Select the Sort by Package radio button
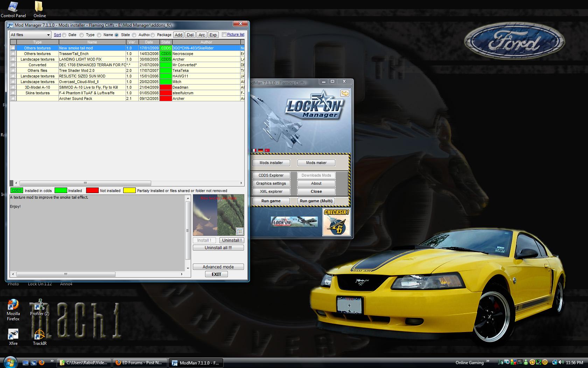The height and width of the screenshot is (368, 588). click(x=153, y=35)
